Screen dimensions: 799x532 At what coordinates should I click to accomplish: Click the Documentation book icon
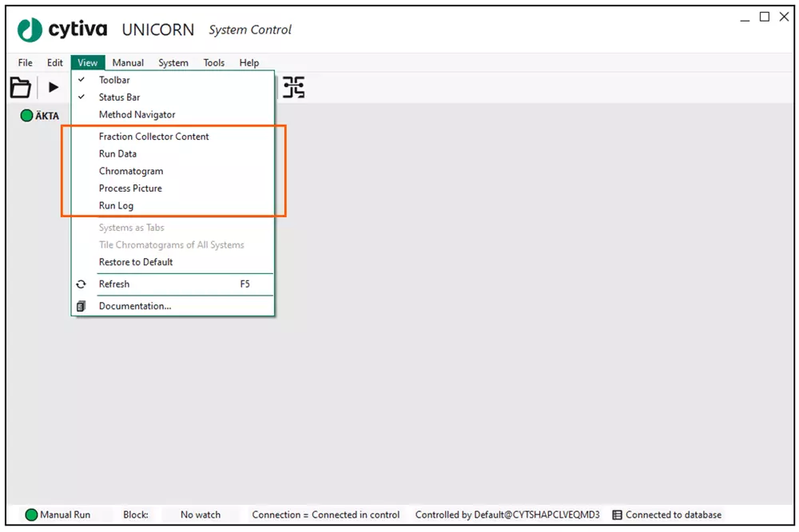pyautogui.click(x=81, y=305)
